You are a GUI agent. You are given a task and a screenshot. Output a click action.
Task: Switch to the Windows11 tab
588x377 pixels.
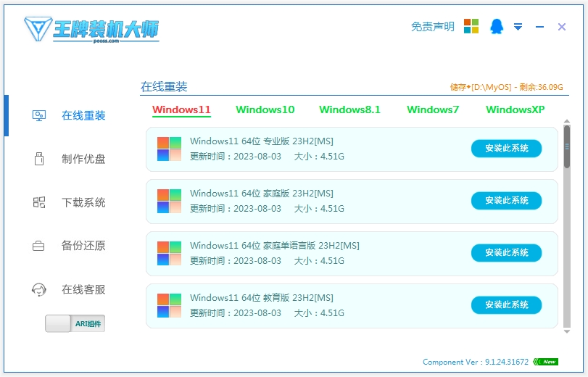click(x=181, y=109)
